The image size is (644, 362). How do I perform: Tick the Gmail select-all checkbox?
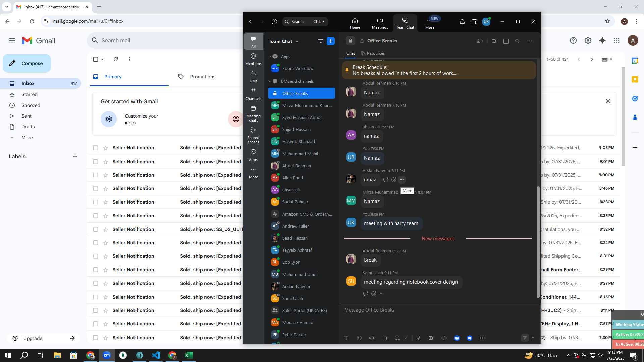coord(96,59)
